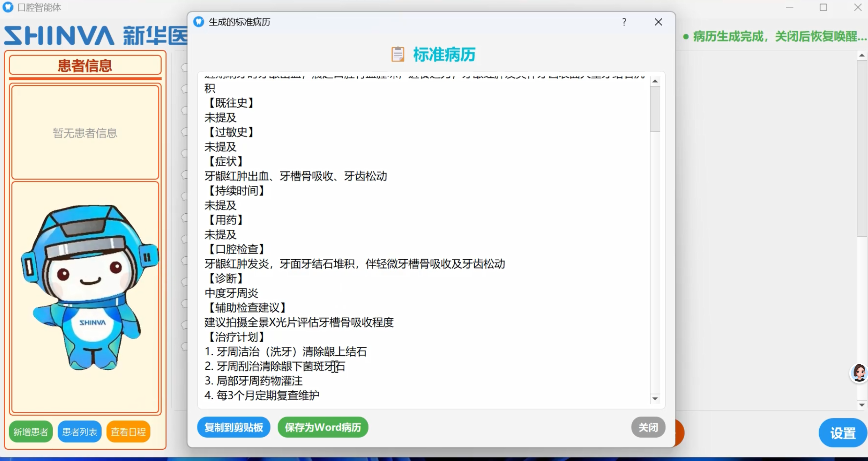Add a patient with 新增患者 button
This screenshot has height=461, width=868.
coord(31,432)
